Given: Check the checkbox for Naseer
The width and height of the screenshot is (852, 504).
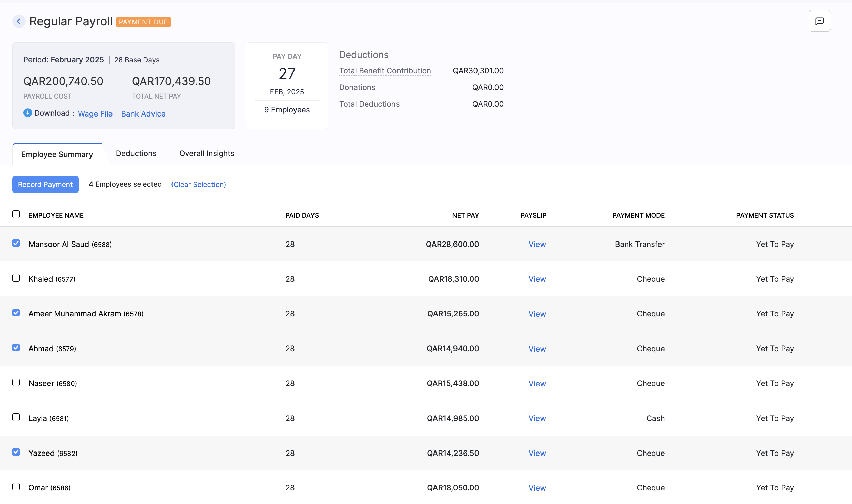Looking at the screenshot, I should (16, 383).
